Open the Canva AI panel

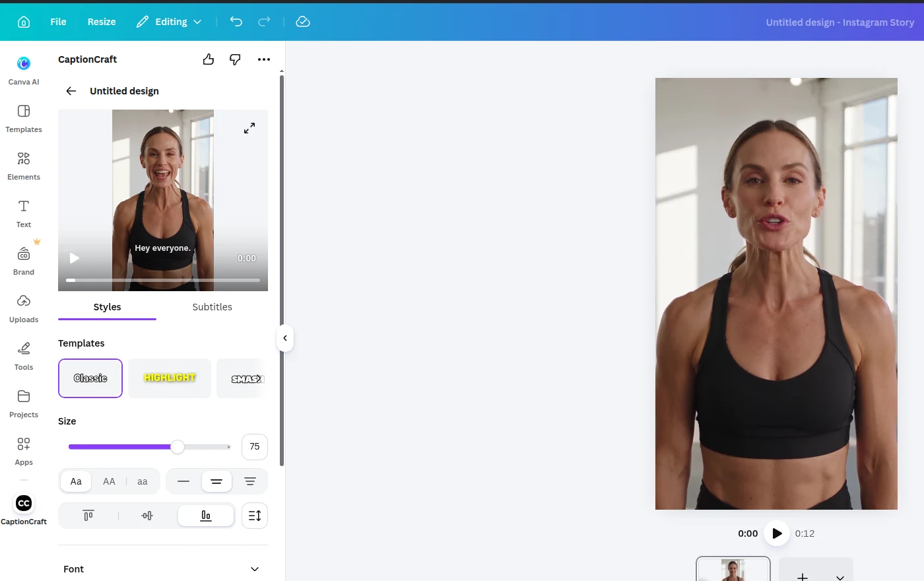coord(24,71)
